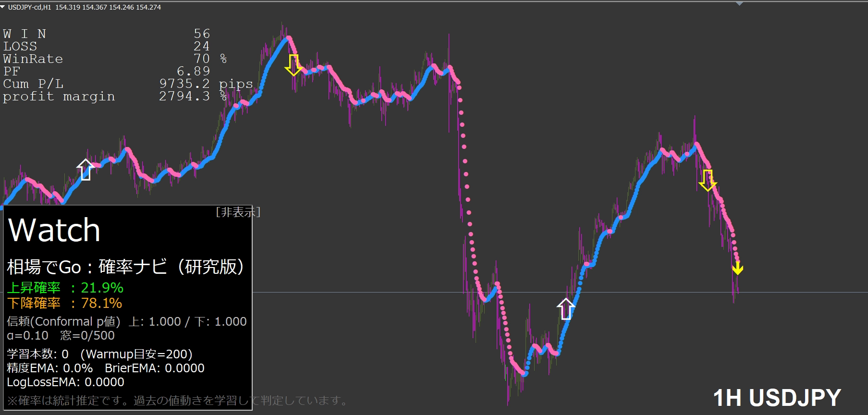Click the solid yellow down arrow at latest candle
868x415 pixels.
tap(737, 268)
